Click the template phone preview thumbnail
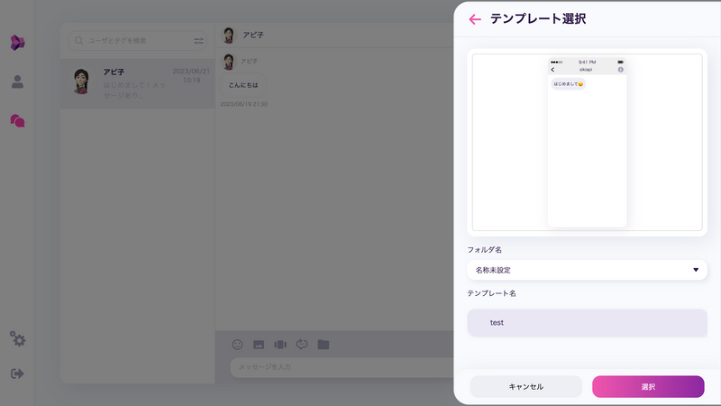 pos(587,142)
